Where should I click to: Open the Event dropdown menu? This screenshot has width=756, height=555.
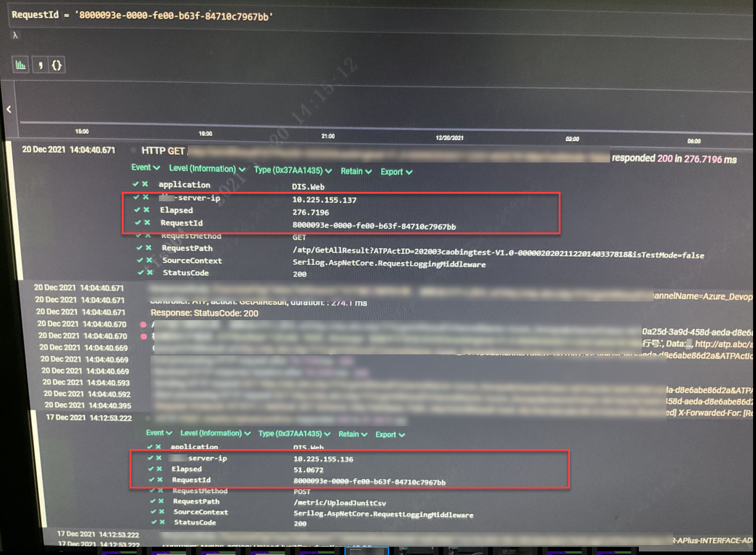tap(145, 168)
